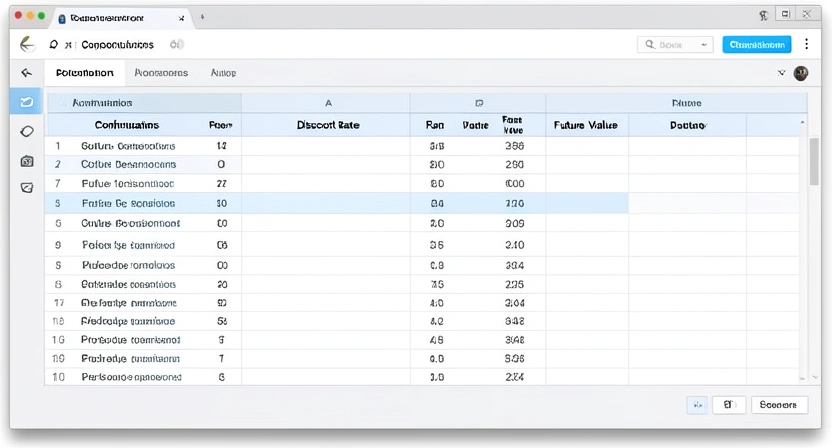The image size is (832, 448).
Task: Open the camera icon in left sidebar
Action: (x=27, y=160)
